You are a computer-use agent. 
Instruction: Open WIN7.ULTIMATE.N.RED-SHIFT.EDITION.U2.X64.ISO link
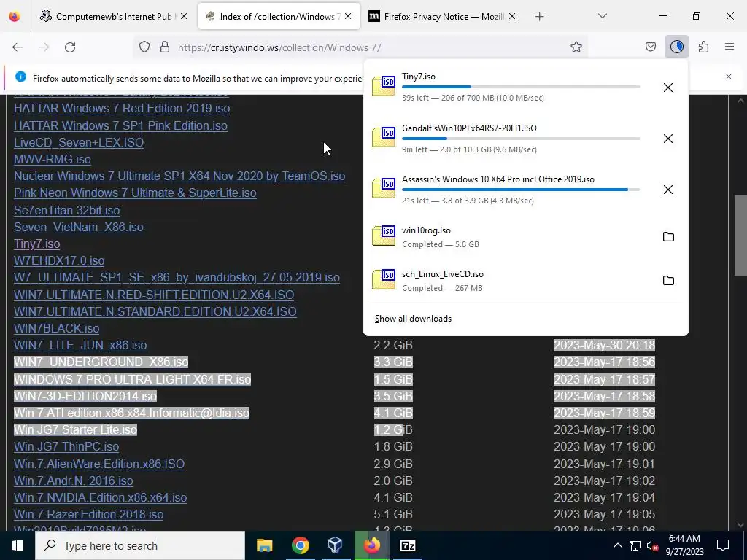154,295
